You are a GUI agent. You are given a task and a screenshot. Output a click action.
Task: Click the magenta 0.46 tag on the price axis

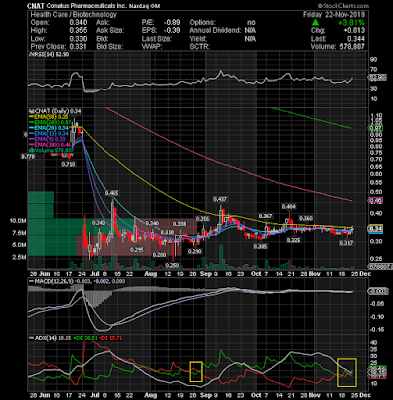click(x=375, y=200)
